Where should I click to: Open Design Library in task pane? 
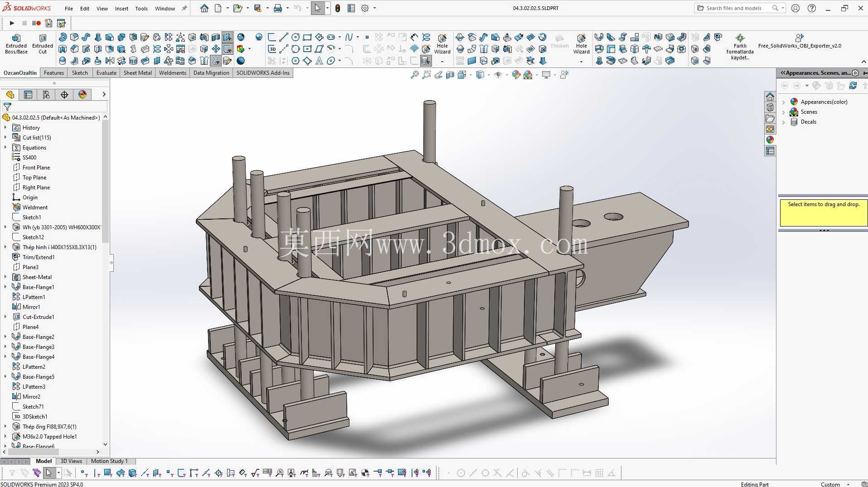pos(770,107)
